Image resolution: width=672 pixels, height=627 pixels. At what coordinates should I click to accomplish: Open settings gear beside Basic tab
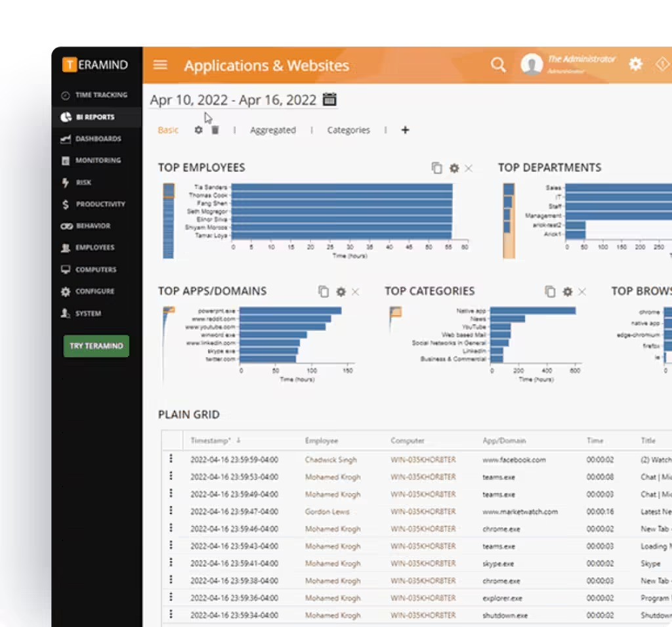tap(198, 130)
